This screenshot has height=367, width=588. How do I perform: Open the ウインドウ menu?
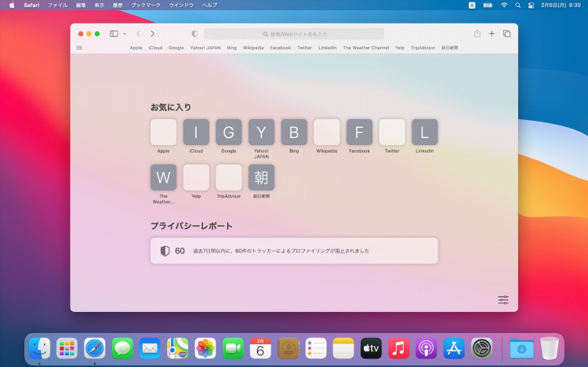181,5
